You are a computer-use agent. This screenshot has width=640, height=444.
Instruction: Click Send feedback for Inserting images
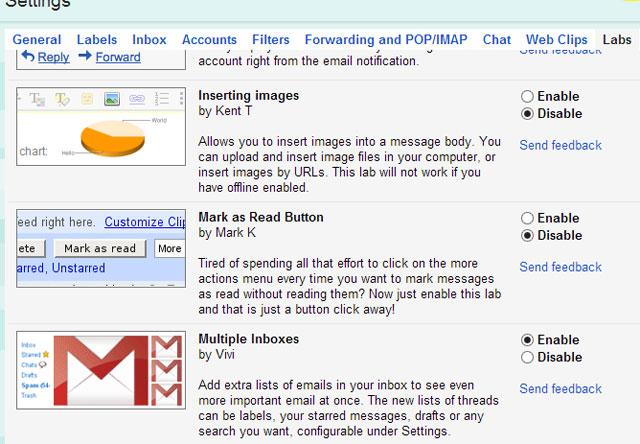coord(560,146)
